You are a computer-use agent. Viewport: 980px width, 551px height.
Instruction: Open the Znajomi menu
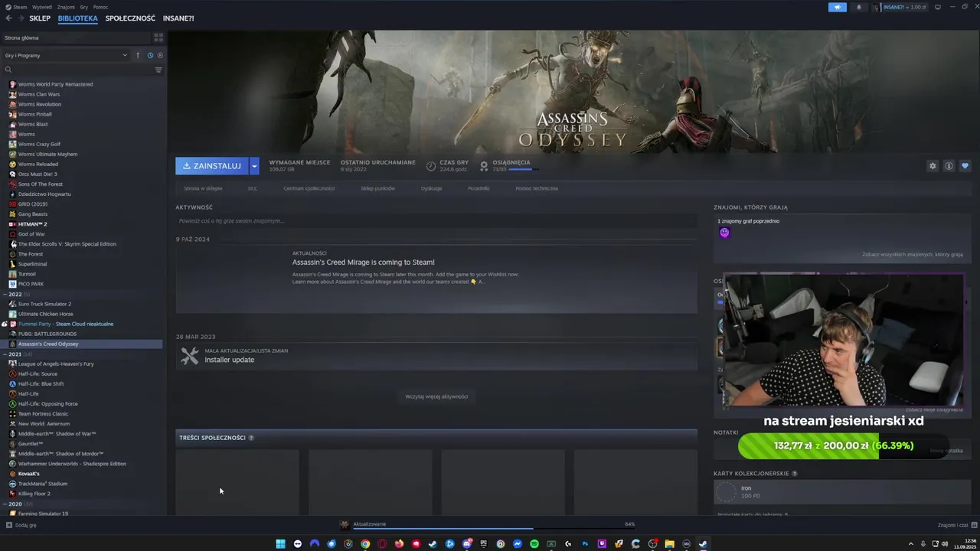coord(66,7)
